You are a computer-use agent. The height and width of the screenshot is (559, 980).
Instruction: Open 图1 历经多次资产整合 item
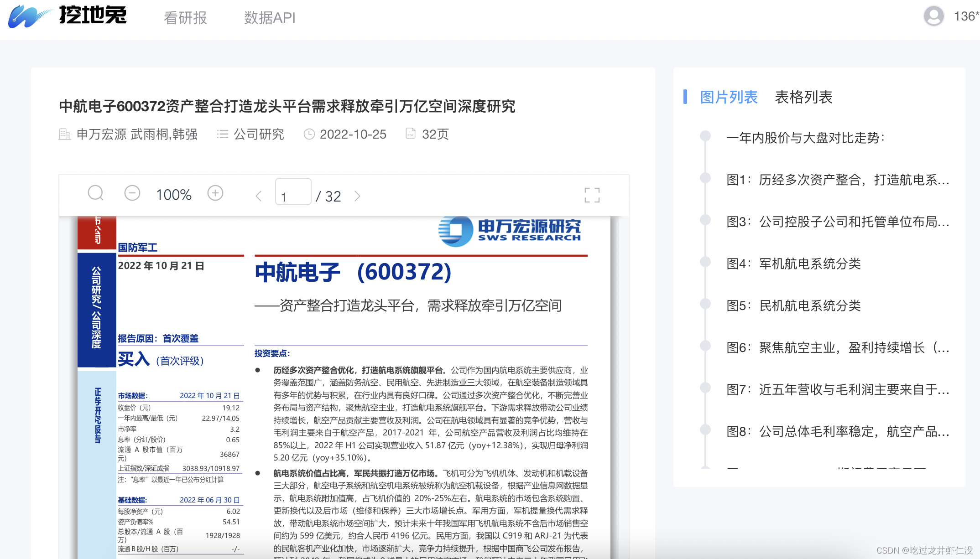(x=837, y=180)
